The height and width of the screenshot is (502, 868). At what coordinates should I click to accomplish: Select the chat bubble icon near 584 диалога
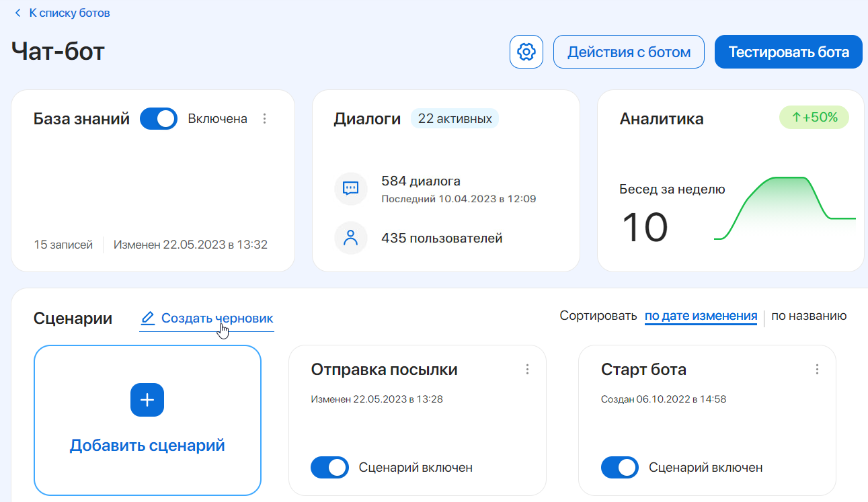tap(350, 189)
